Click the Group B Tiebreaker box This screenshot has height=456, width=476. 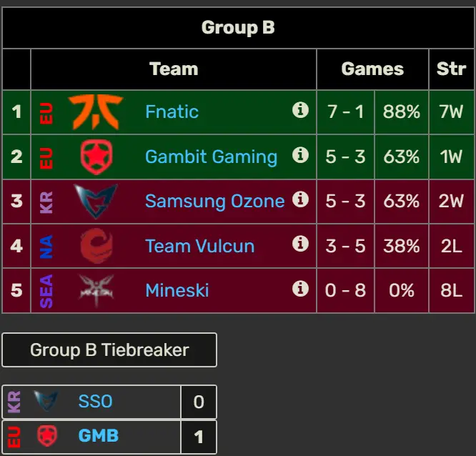tap(109, 350)
